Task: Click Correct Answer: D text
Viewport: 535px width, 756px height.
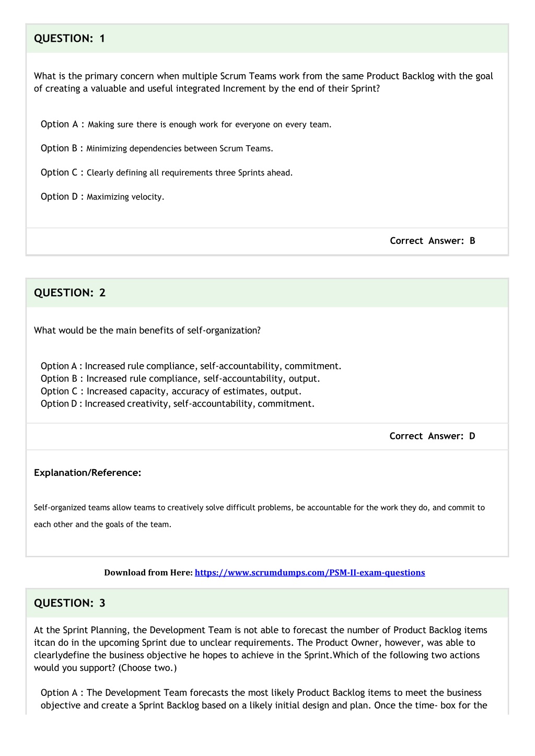Action: [433, 436]
